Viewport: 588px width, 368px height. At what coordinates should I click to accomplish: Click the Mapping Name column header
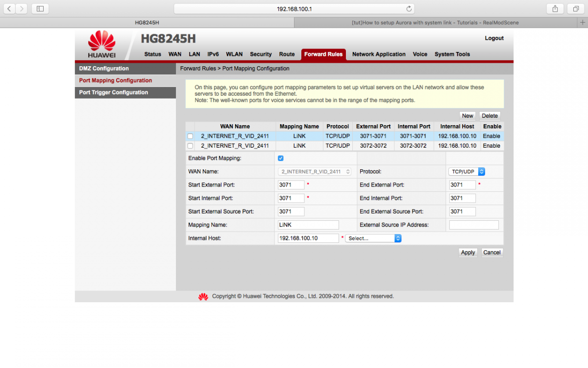coord(299,127)
